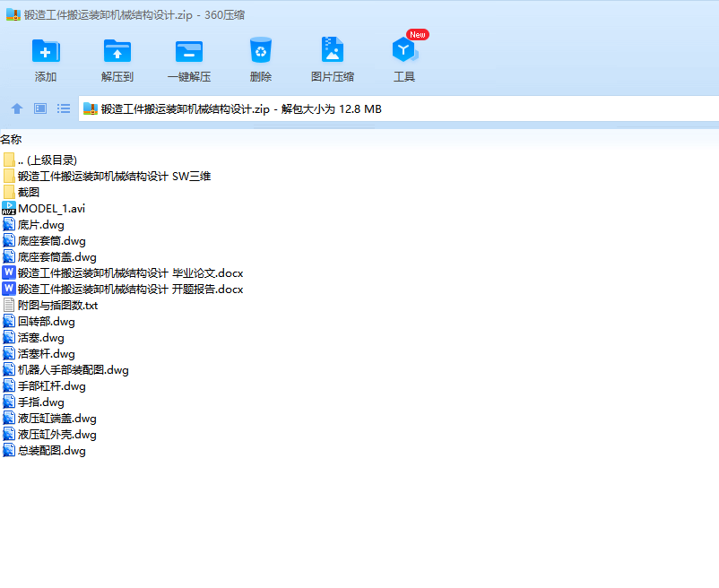Click the 360压缩 app icon in title bar
The width and height of the screenshot is (719, 588).
click(13, 14)
